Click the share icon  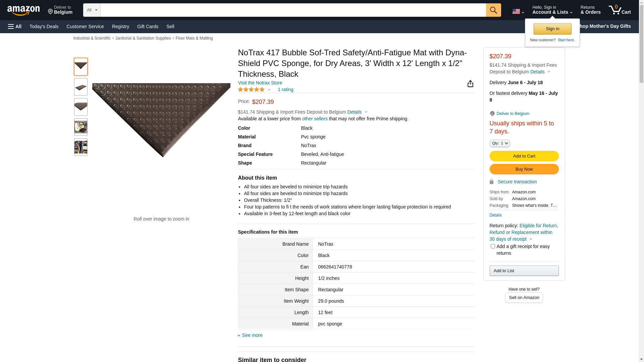click(x=470, y=84)
